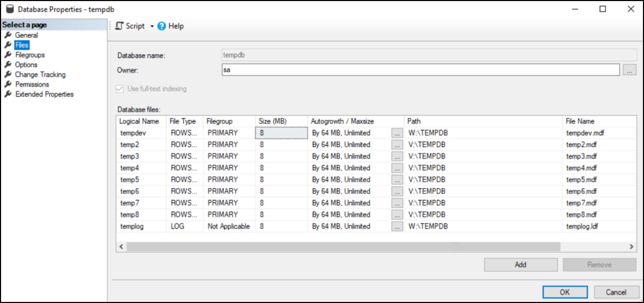Click wrench icon beside Change Tracking
This screenshot has height=303, width=644.
coord(8,74)
